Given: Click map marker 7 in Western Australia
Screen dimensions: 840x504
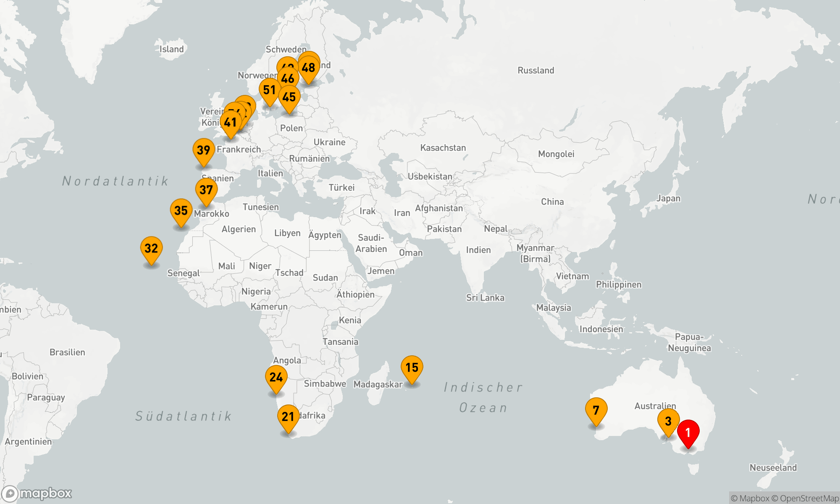Looking at the screenshot, I should [596, 410].
